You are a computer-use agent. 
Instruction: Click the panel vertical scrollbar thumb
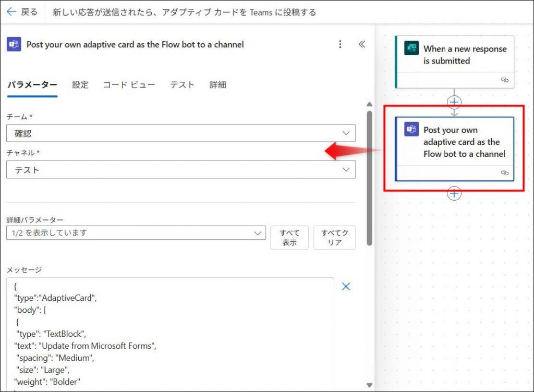click(x=370, y=178)
